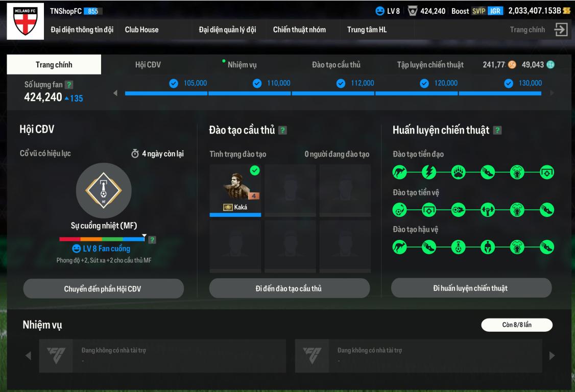Show previous fan milestones with left arrow
Viewport: 575px width, 392px height.
tap(115, 93)
